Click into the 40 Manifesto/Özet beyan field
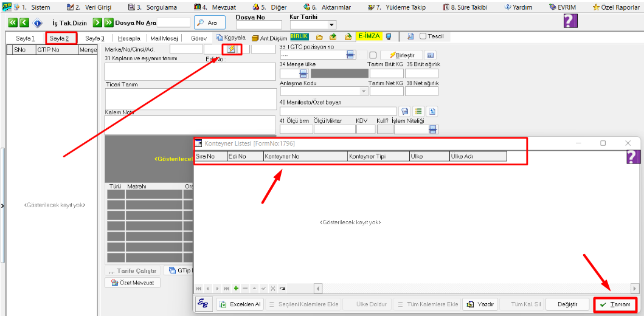This screenshot has height=316, width=644. [338, 111]
